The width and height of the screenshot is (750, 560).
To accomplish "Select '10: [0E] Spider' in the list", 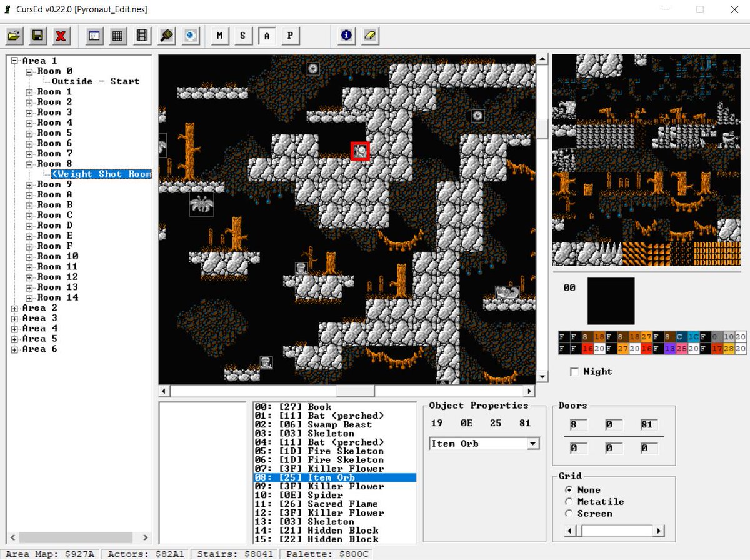I will coord(334,495).
